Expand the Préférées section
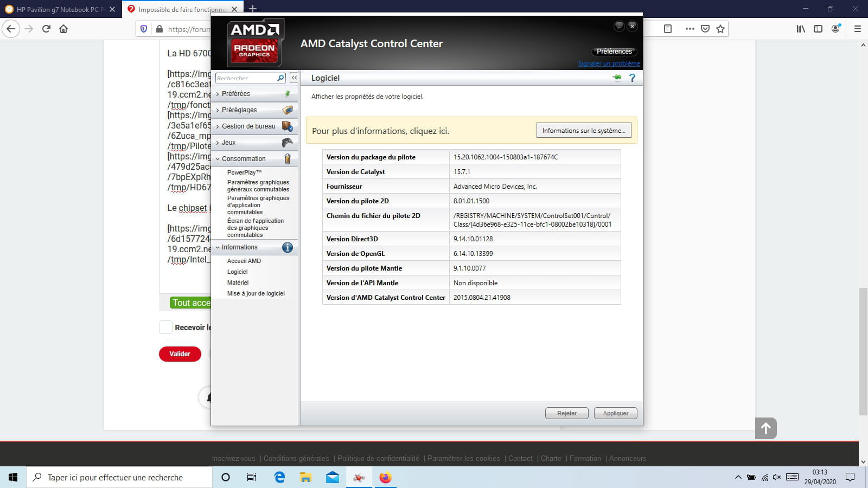The height and width of the screenshot is (488, 868). [x=254, y=94]
